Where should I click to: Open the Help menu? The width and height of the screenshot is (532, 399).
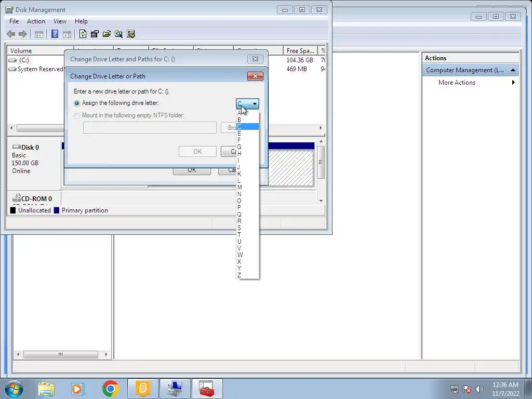point(81,21)
